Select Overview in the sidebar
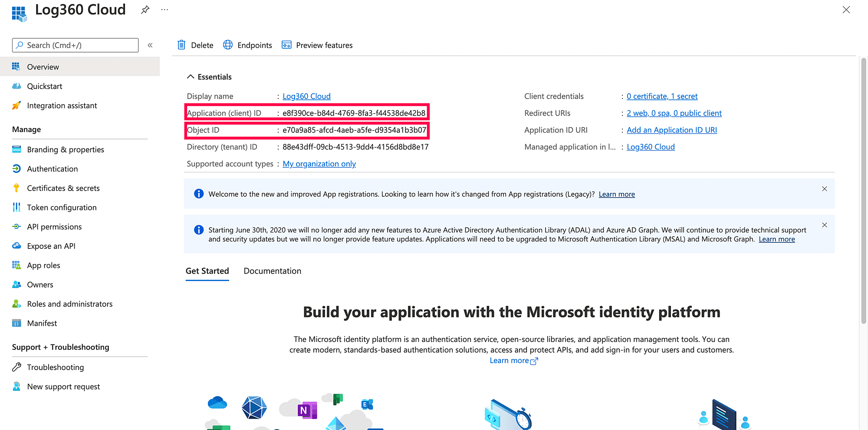 tap(80, 66)
